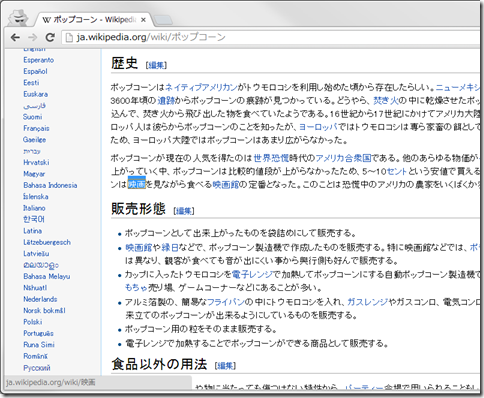Select the ポップコーン - Wikipedia tab
484x398 pixels.
94,20
